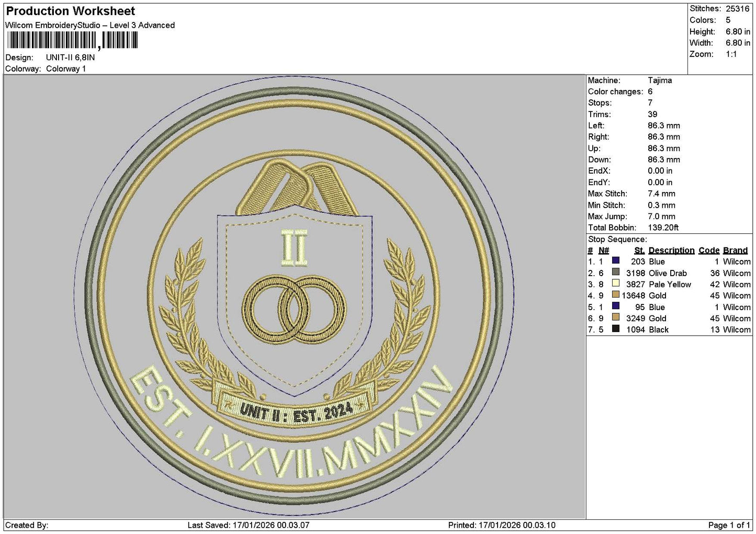Screen dimensions: 756x534
Task: Click the 'Brand' column header
Action: pyautogui.click(x=736, y=251)
